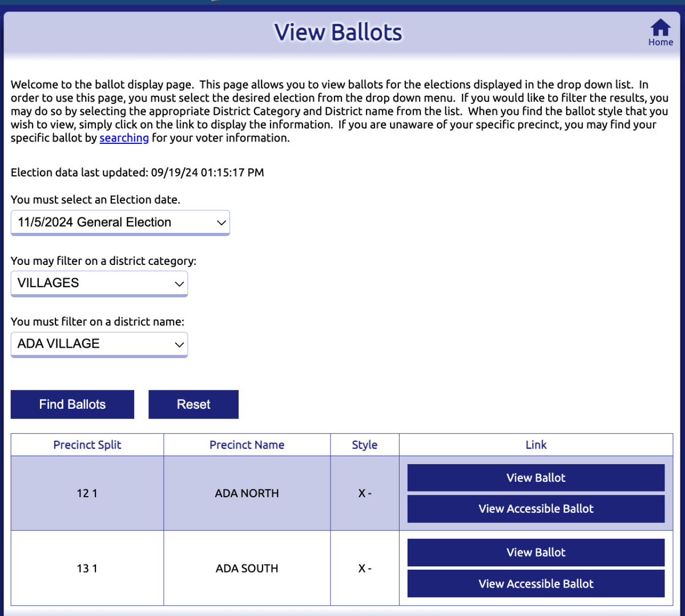Image resolution: width=685 pixels, height=616 pixels.
Task: Select the ADA SOUTH precinct name cell
Action: click(247, 569)
